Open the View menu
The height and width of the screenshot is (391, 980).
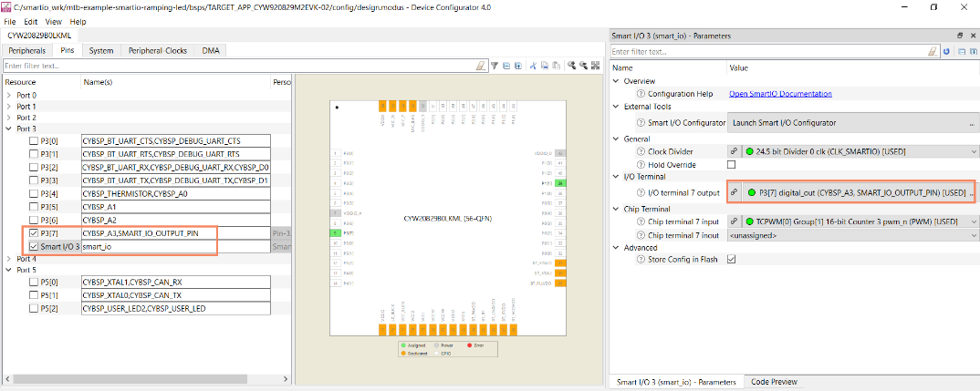54,22
